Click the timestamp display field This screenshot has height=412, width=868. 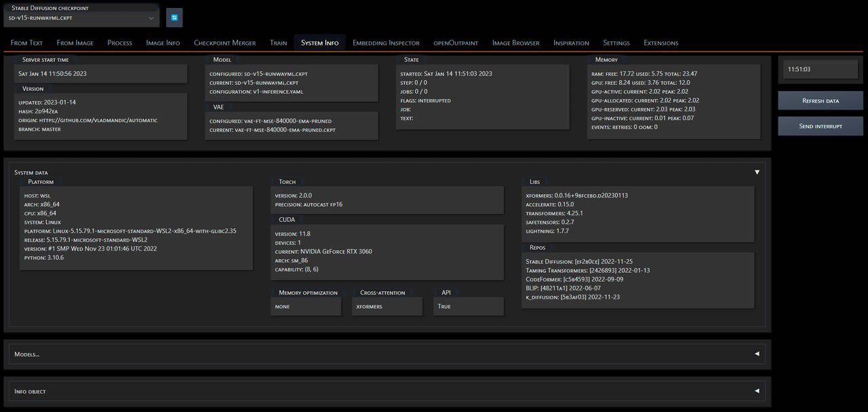[820, 68]
